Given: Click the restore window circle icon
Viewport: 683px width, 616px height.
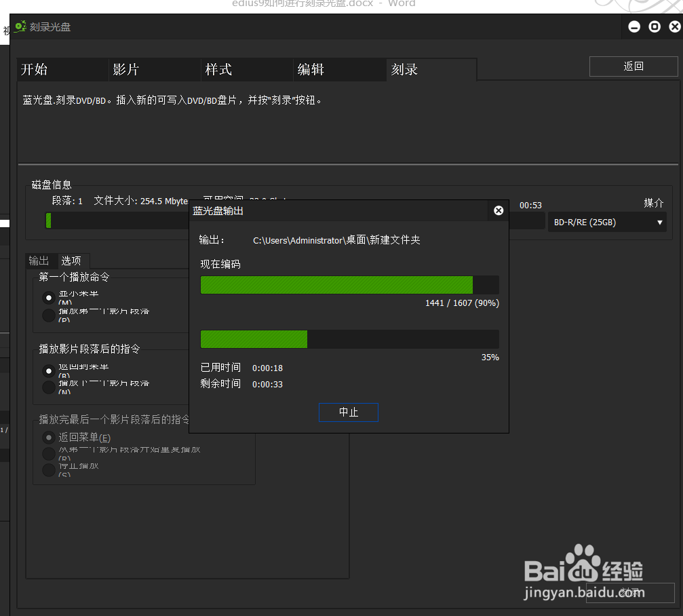Looking at the screenshot, I should coord(654,26).
